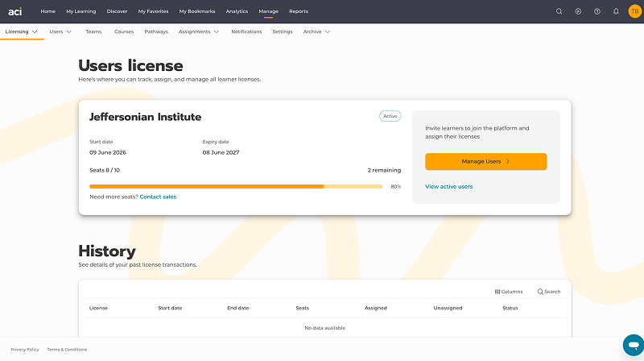Click the '09 June 2026' start date
The image size is (644, 361).
[108, 152]
